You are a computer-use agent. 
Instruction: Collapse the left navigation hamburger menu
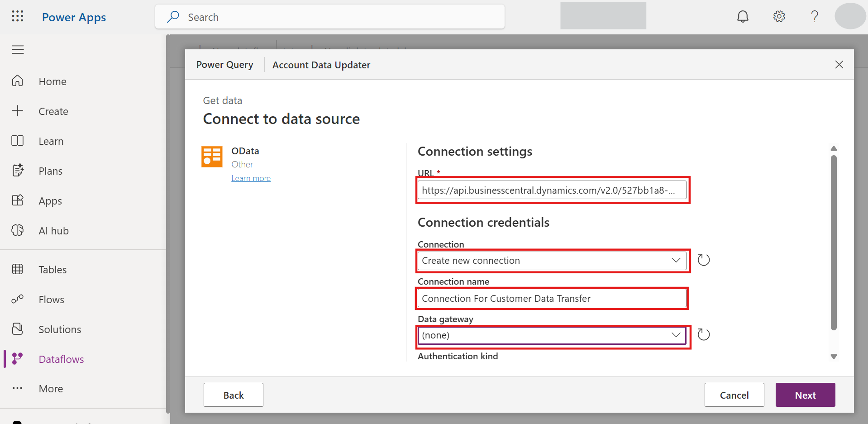[18, 50]
